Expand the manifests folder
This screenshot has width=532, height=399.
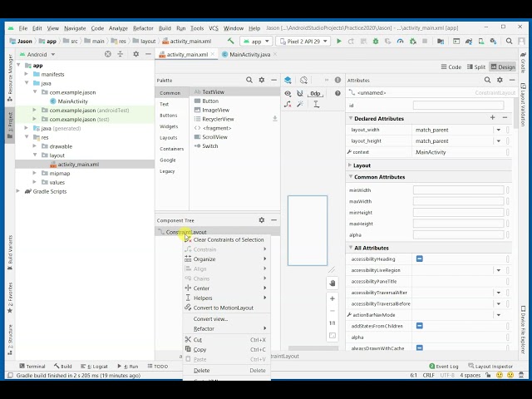point(27,74)
